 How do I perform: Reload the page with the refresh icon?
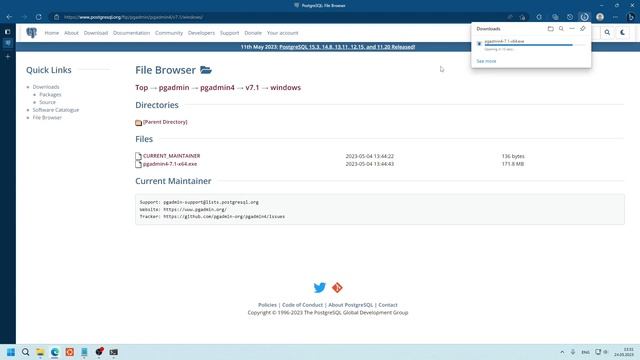pyautogui.click(x=38, y=17)
